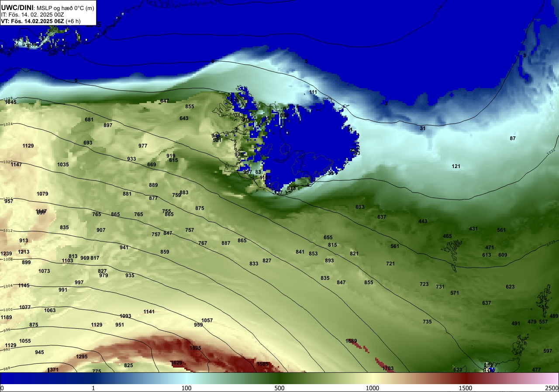This screenshot has width=559, height=392.
Task: Click the map value 1147
Action: [x=17, y=165]
